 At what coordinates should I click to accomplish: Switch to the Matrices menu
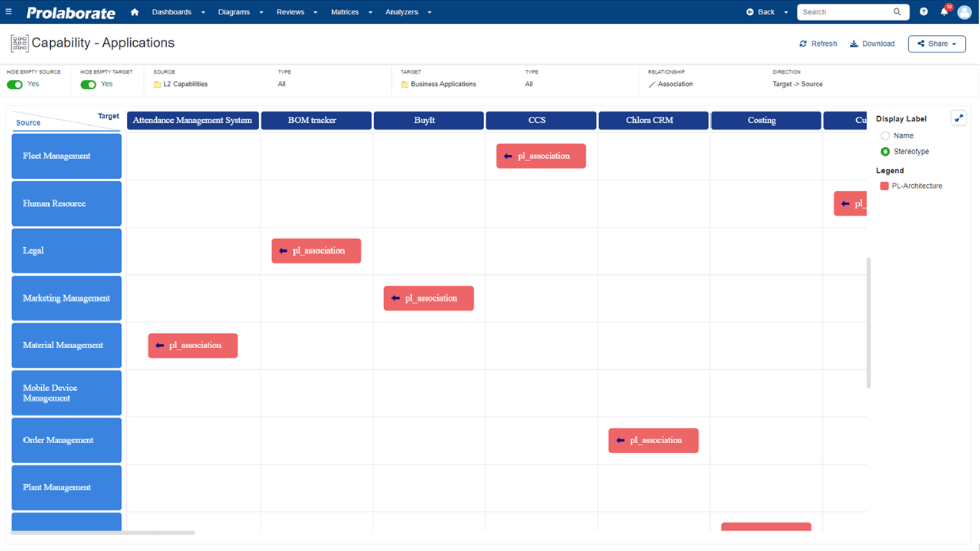pyautogui.click(x=345, y=12)
